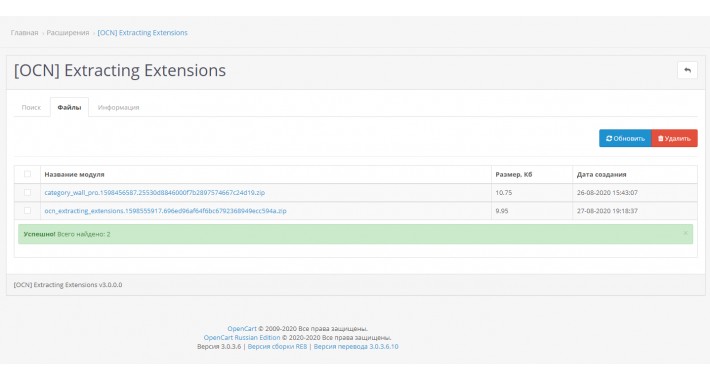The height and width of the screenshot is (380, 710).
Task: Click Версия перевода 3.0.3.6.10 link
Action: click(x=356, y=346)
